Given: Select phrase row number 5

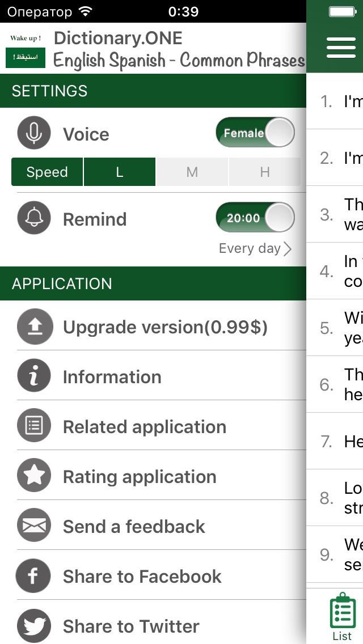Looking at the screenshot, I should click(335, 328).
